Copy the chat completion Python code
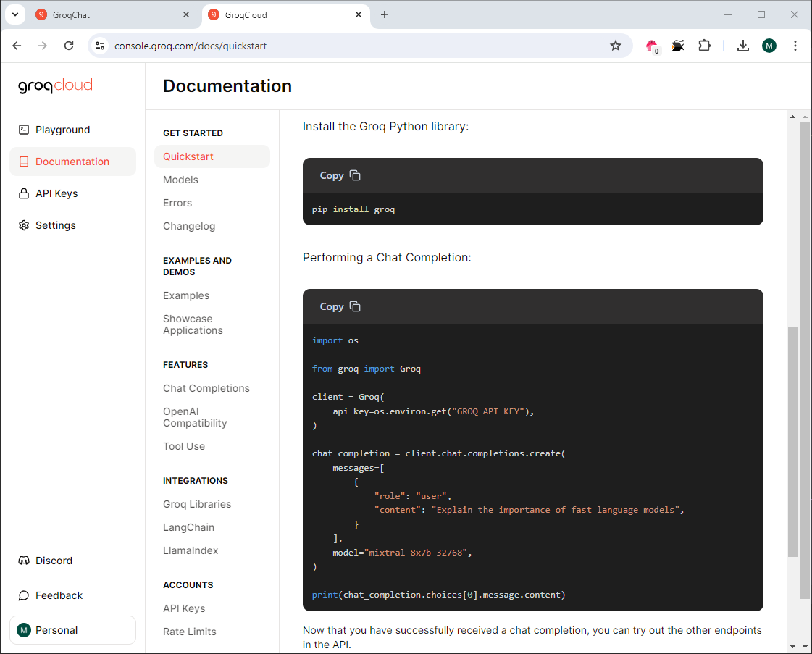The width and height of the screenshot is (812, 654). pos(340,306)
